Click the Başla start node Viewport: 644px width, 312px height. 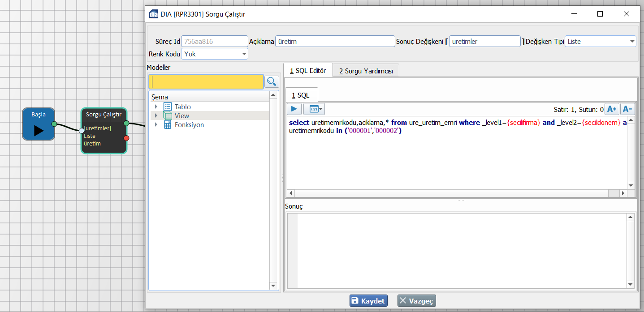pyautogui.click(x=39, y=124)
